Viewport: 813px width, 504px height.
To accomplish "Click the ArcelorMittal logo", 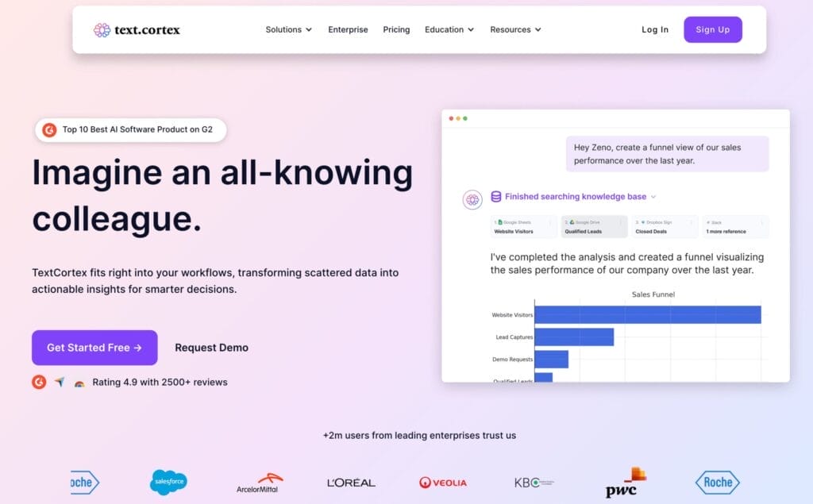I will pos(260,483).
